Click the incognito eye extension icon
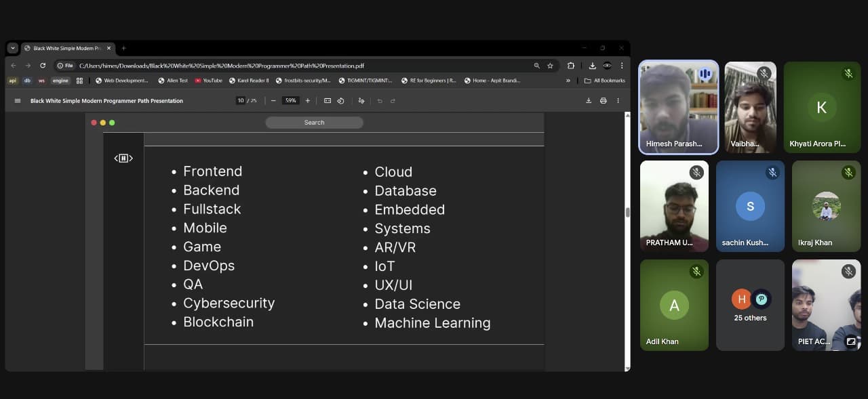The height and width of the screenshot is (399, 868). tap(607, 66)
